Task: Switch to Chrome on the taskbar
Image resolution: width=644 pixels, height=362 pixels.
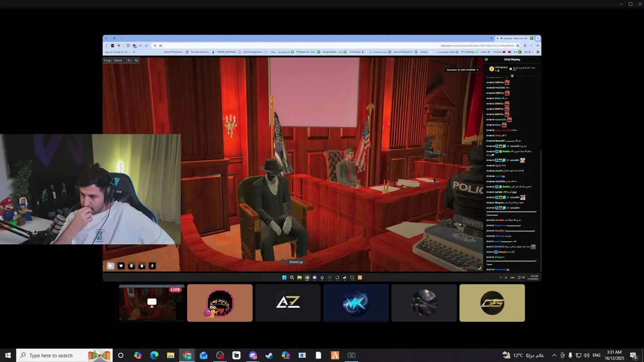Action: click(187, 355)
